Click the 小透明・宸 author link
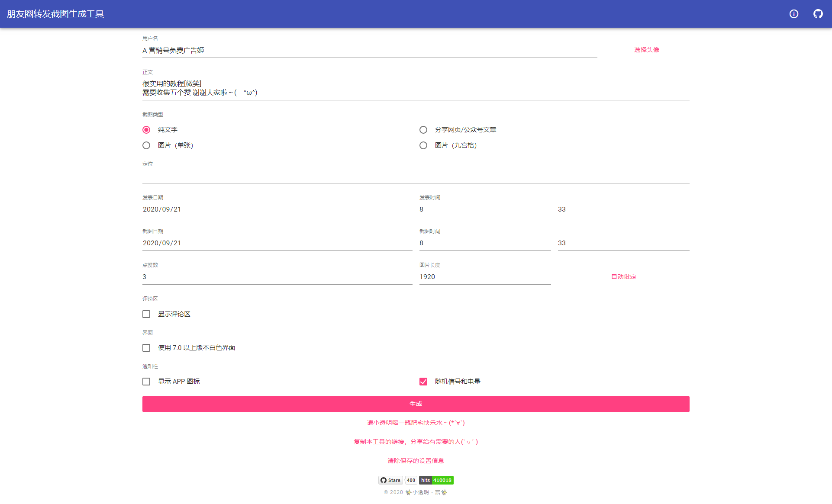This screenshot has height=504, width=832. 426,492
